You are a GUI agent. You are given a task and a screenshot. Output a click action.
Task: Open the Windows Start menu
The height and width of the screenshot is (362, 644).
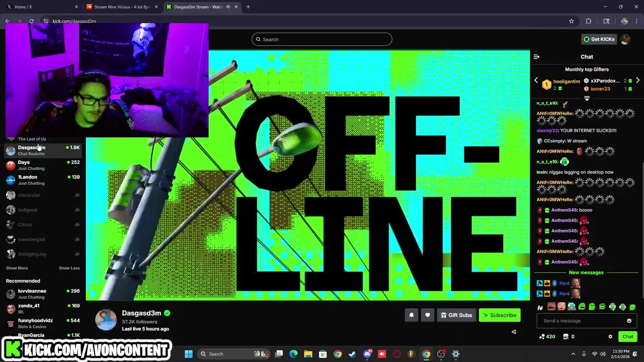point(188,354)
